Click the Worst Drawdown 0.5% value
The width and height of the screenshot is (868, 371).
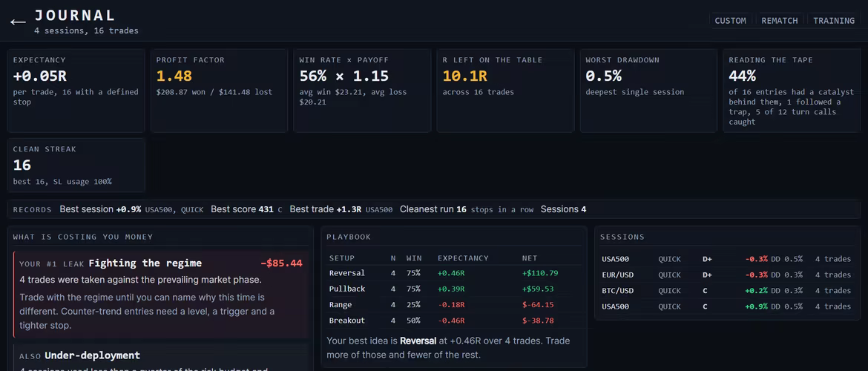[x=605, y=76]
